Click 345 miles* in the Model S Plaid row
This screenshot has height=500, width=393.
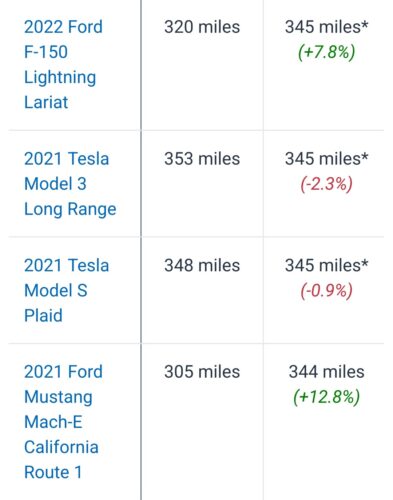327,265
